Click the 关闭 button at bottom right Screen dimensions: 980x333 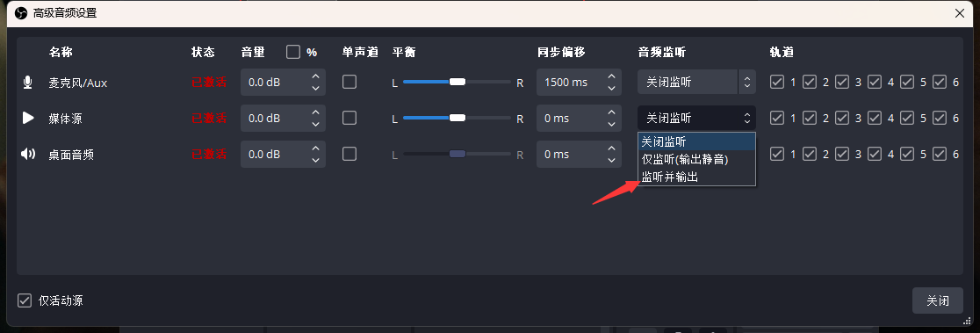click(x=938, y=300)
